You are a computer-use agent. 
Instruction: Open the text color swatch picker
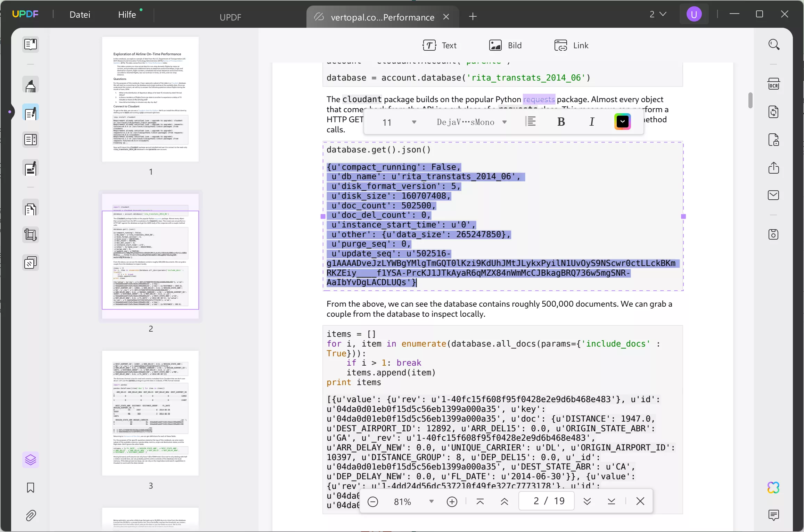[622, 122]
